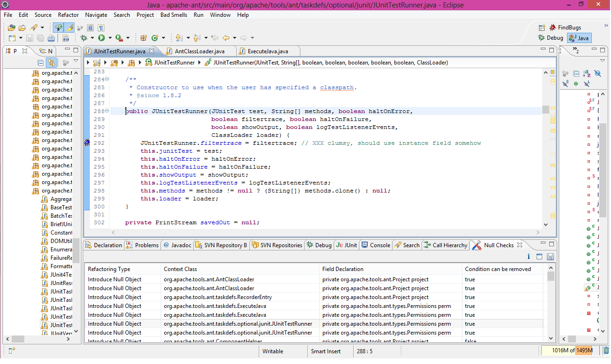Viewport: 611px width, 364px height.
Task: Open the Call Hierarchy tab
Action: (445, 245)
